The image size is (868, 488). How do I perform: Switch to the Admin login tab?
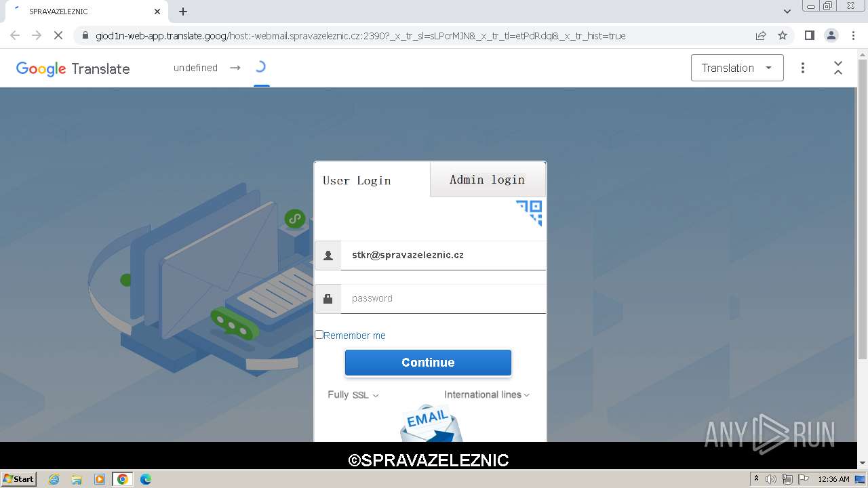[x=488, y=180]
